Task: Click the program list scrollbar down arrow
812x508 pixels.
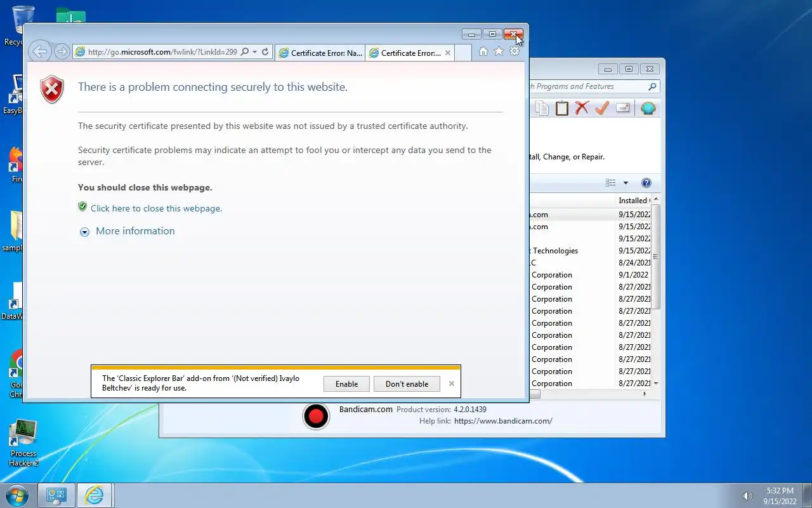Action: (x=656, y=384)
